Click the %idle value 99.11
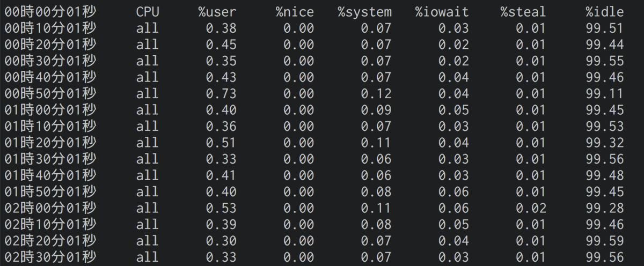The width and height of the screenshot is (644, 266). 605,94
